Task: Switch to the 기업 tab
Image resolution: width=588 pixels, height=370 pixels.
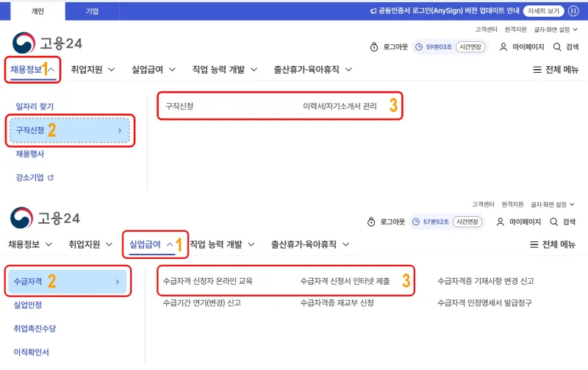Action: [x=92, y=11]
